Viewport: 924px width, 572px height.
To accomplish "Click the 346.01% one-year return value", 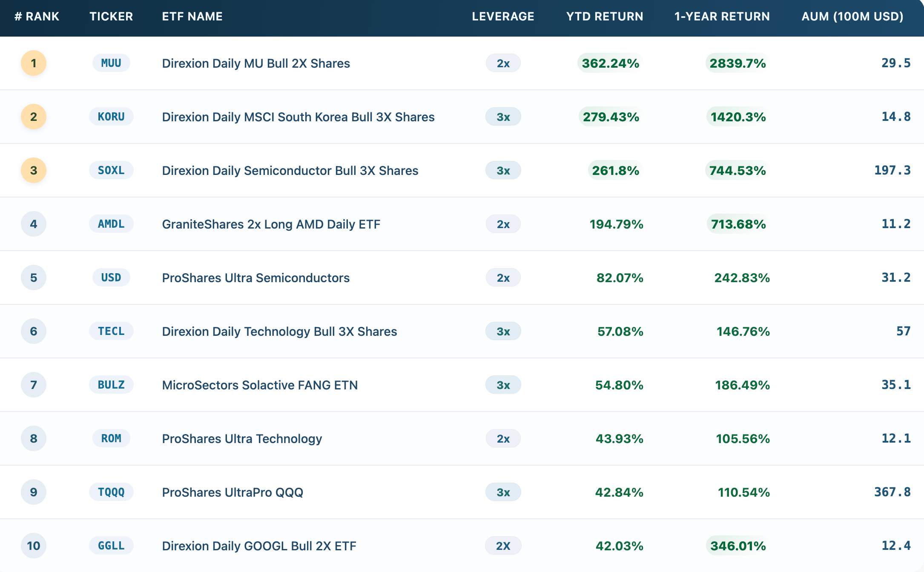I will click(738, 546).
